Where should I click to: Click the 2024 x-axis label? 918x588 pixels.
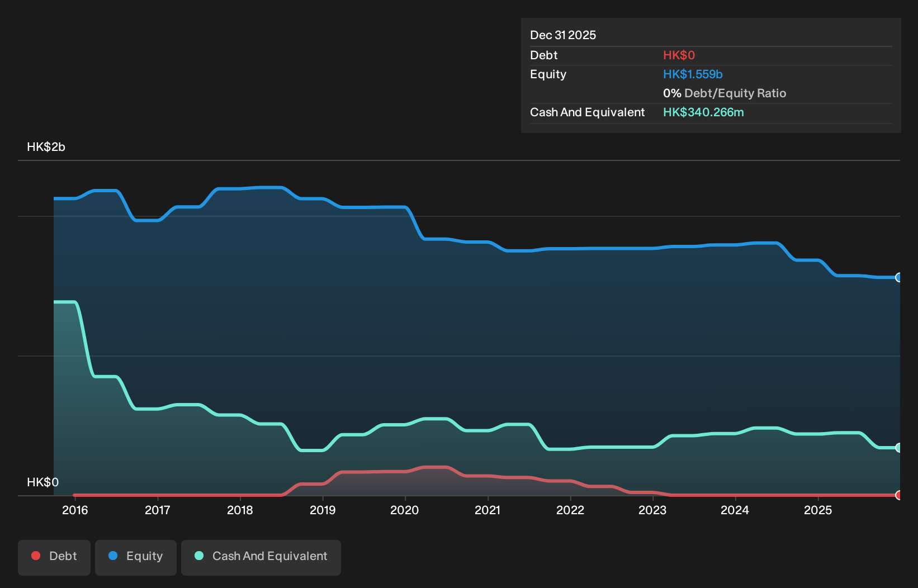point(735,510)
